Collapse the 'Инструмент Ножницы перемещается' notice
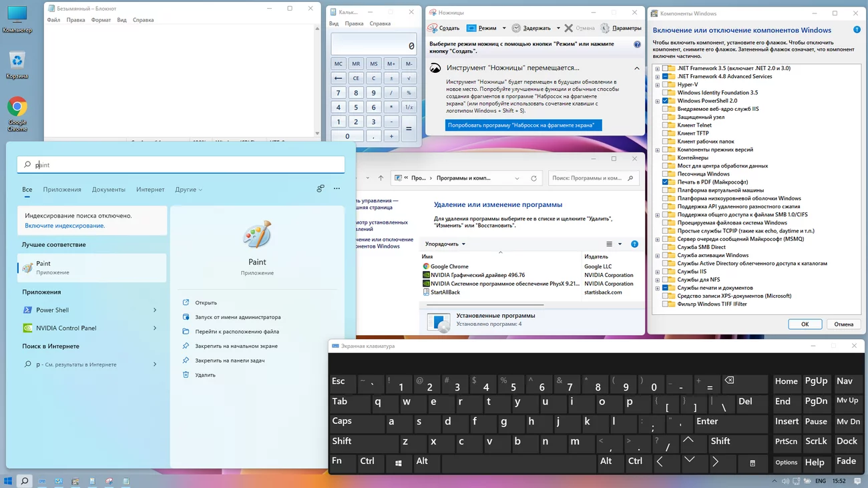 point(636,68)
